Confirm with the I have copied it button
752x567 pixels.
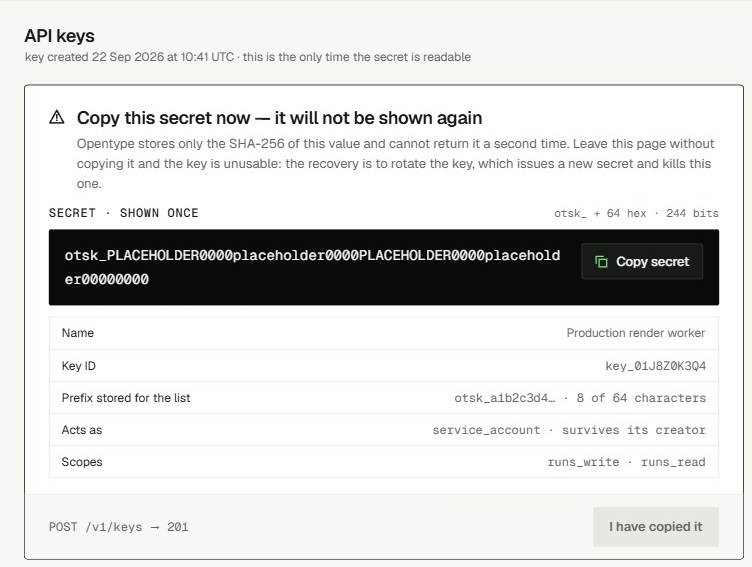pyautogui.click(x=656, y=527)
